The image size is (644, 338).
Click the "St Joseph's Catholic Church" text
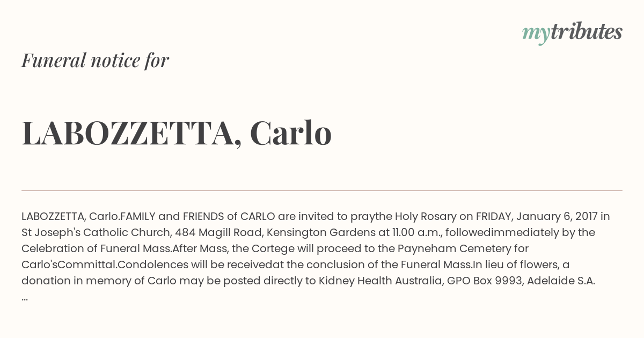click(x=96, y=233)
